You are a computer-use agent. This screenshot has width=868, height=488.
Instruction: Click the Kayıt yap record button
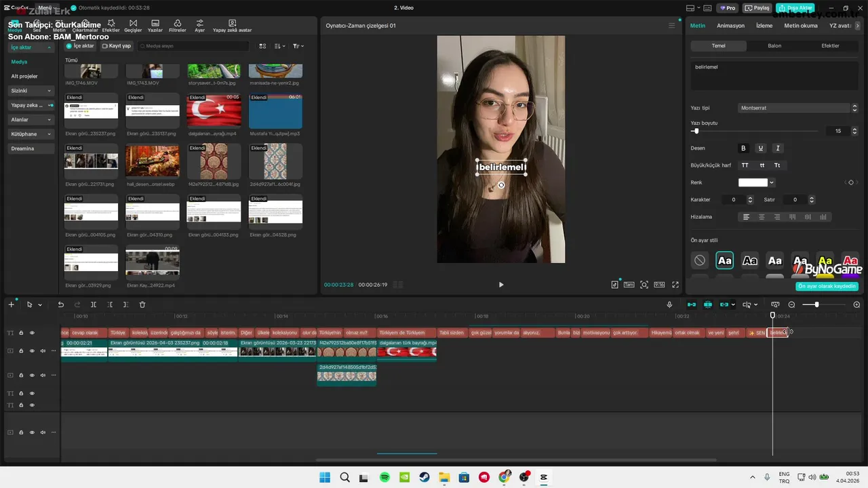(x=116, y=46)
